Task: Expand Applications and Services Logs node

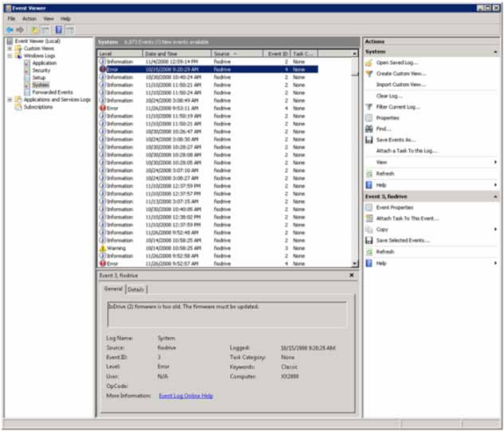Action: [9, 99]
